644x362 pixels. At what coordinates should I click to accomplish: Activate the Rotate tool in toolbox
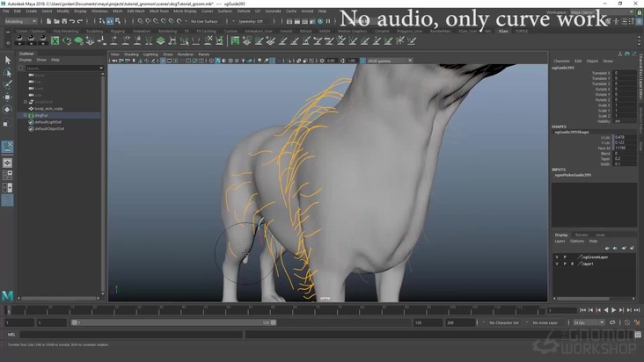coord(7,110)
